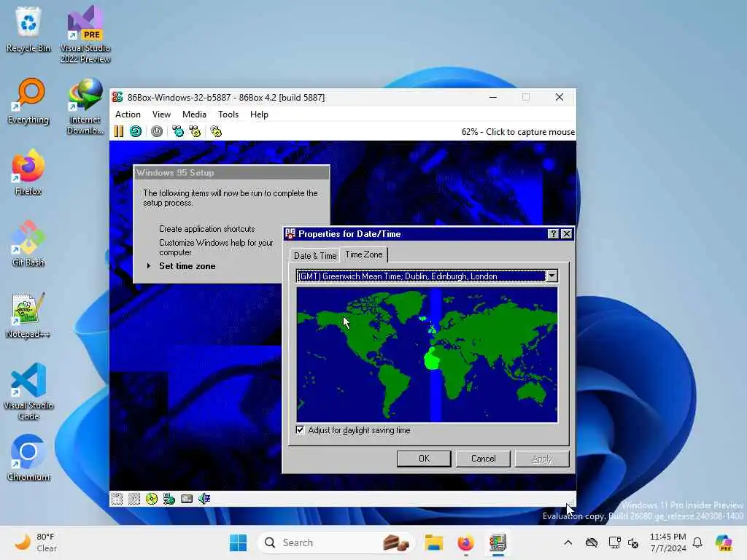Open the Windows Start menu
This screenshot has height=560, width=747.
[239, 542]
